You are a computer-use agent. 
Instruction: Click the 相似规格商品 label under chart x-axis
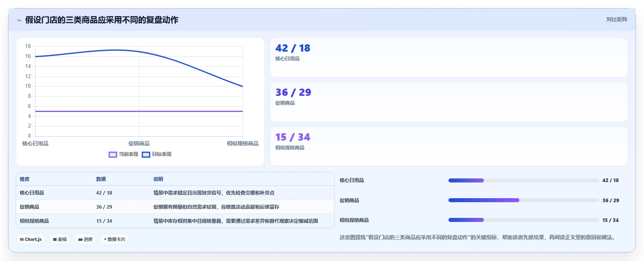(x=242, y=143)
